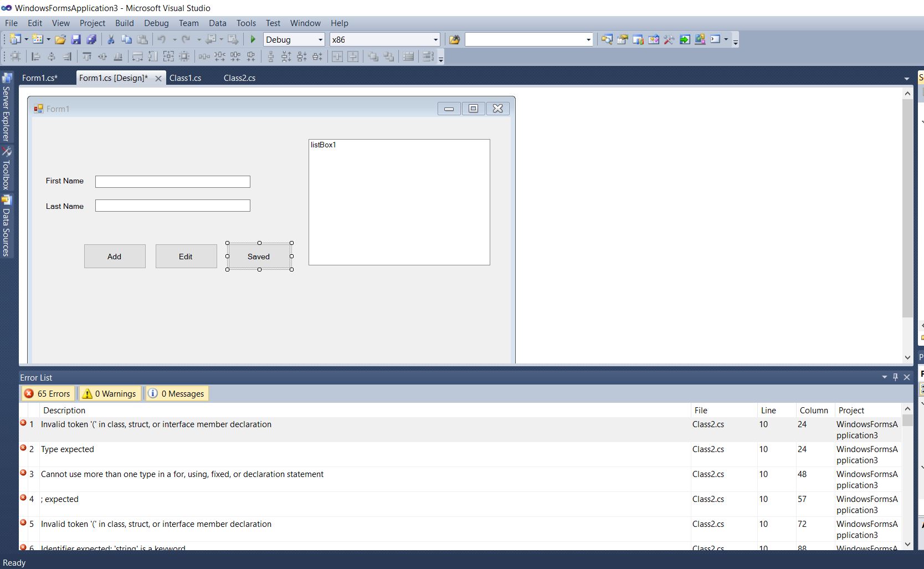
Task: Select the Saved button on Form1
Action: [259, 257]
